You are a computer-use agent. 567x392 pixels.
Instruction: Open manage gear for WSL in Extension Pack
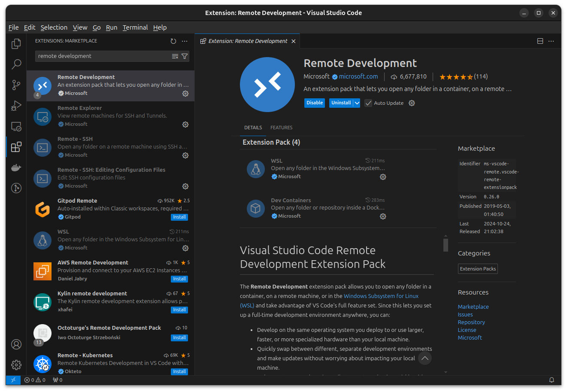click(383, 177)
